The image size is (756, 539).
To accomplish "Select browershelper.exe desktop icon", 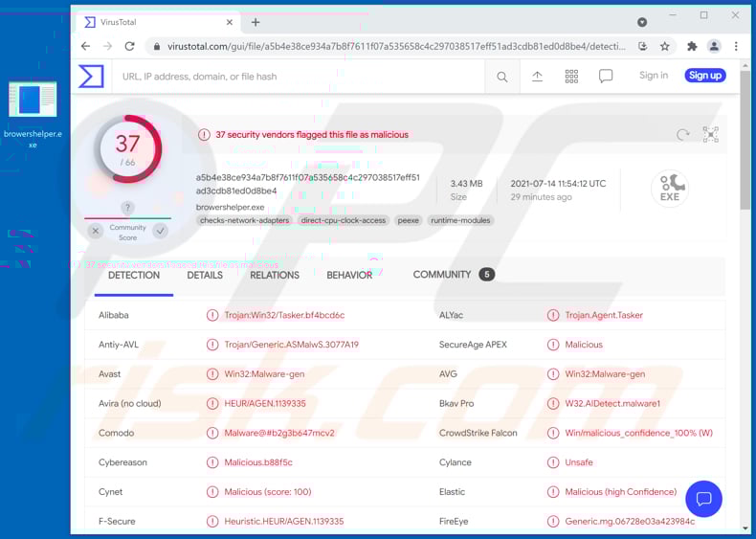I will click(x=33, y=114).
